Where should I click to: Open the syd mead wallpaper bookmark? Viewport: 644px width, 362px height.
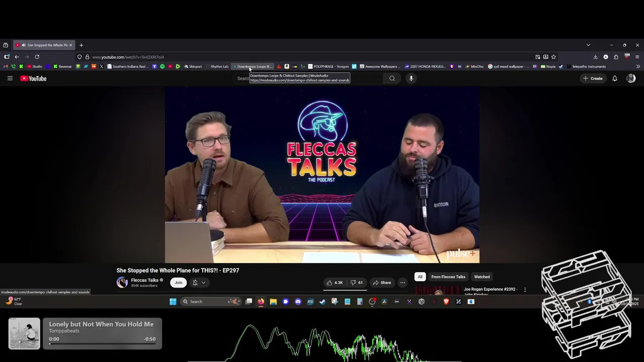pos(509,66)
